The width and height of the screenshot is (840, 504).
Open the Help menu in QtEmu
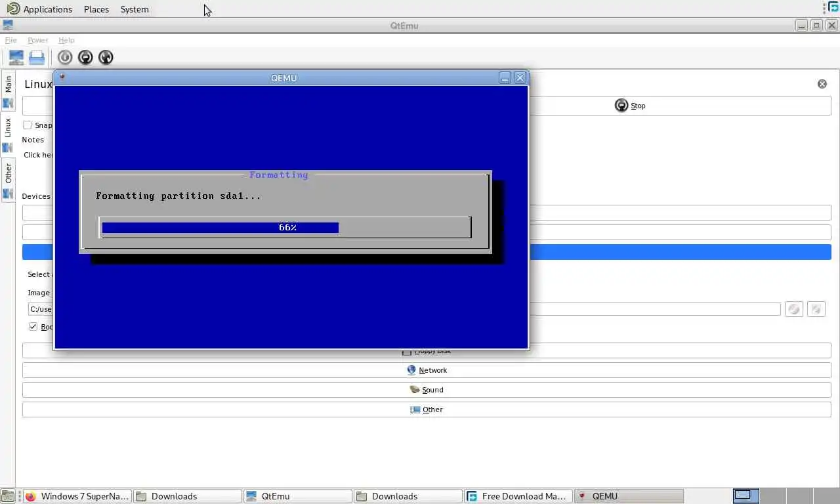click(66, 40)
